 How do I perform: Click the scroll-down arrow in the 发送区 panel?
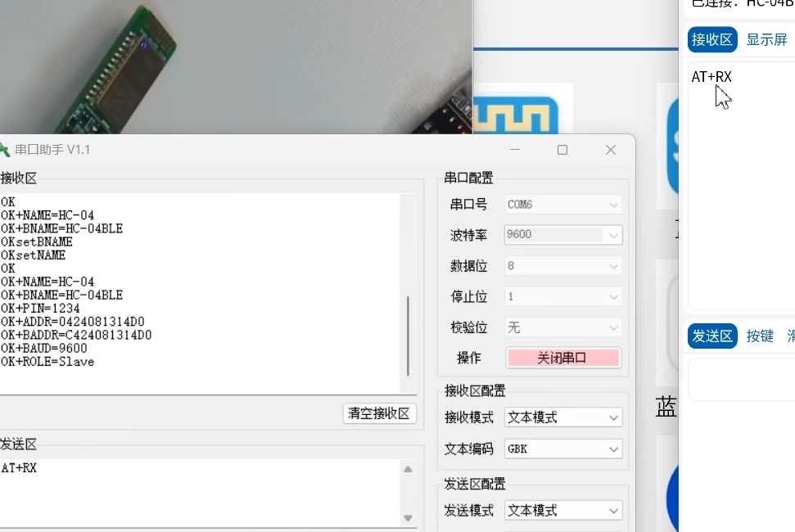tap(408, 518)
